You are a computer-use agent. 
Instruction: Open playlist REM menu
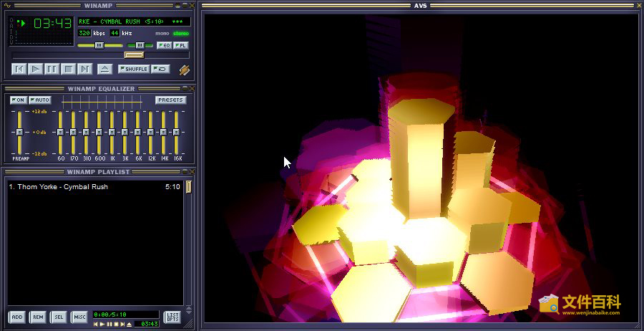coord(38,317)
